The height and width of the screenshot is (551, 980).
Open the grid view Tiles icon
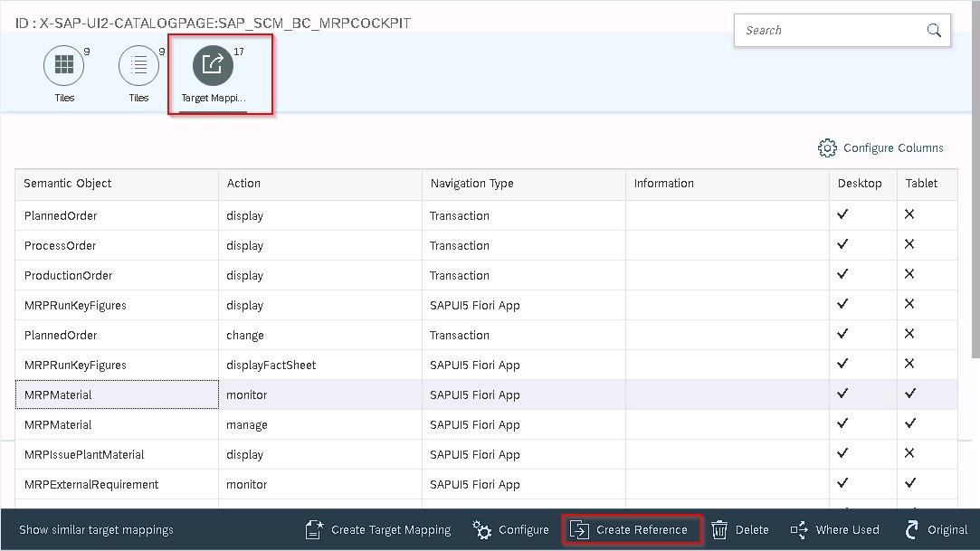coord(64,65)
